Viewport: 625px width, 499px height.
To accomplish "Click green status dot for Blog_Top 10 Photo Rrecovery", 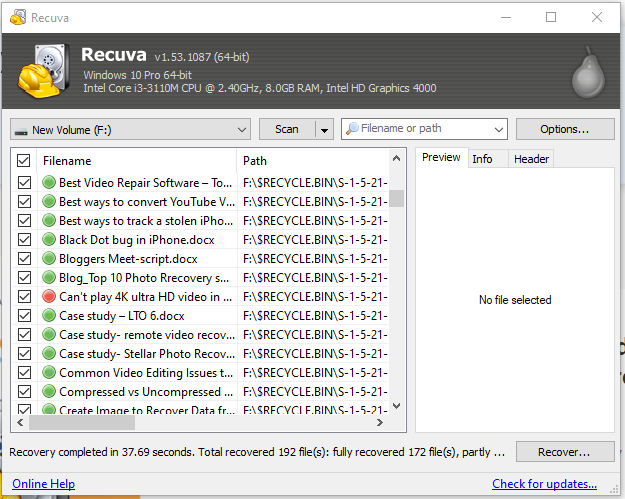I will click(49, 277).
